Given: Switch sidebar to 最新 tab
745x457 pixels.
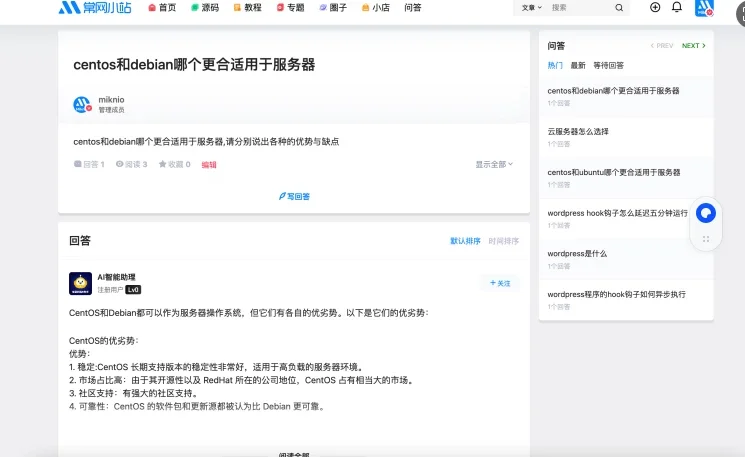Looking at the screenshot, I should click(578, 66).
